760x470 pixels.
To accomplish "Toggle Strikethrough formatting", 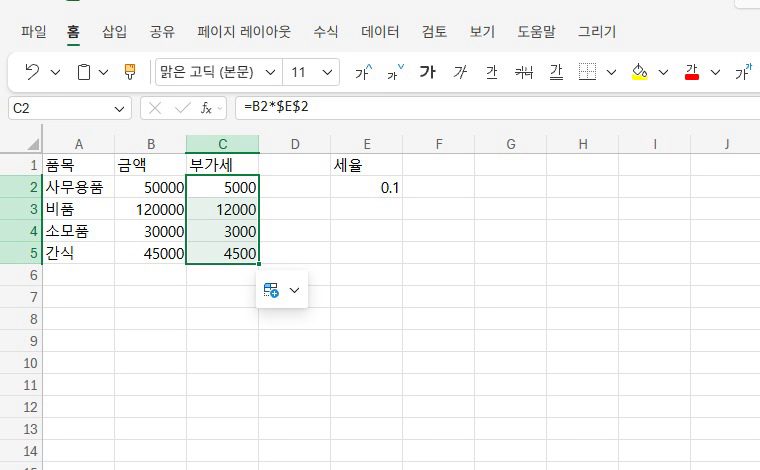I will click(x=523, y=72).
